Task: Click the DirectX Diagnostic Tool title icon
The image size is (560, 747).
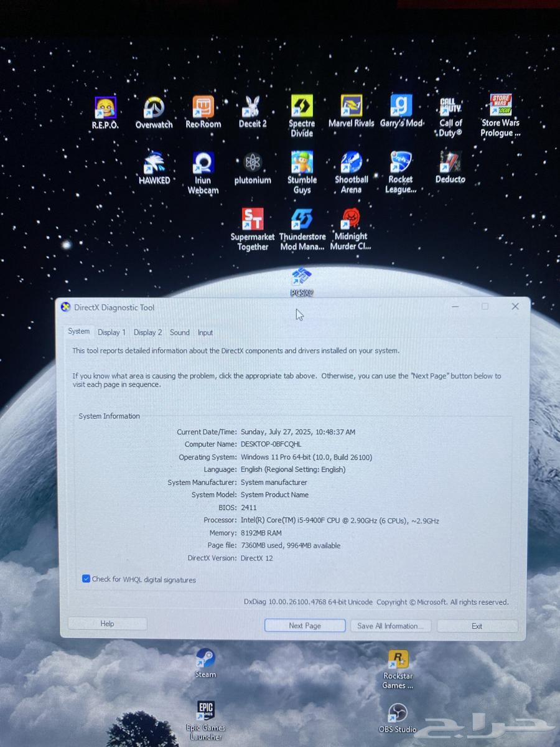Action: (65, 307)
